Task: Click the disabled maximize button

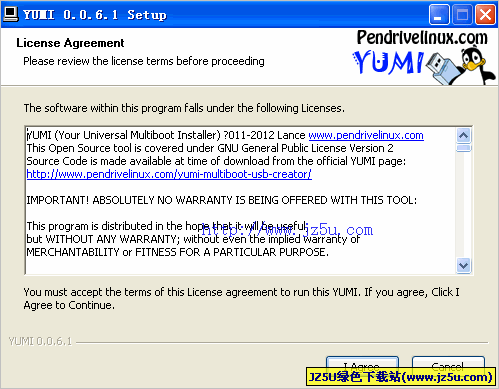Action: click(462, 15)
